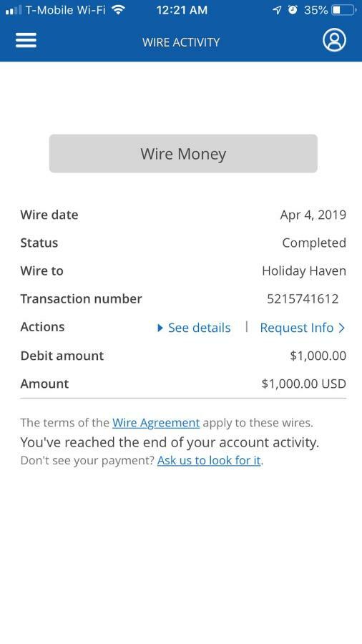
Task: Tap the 12:21 AM clock in status bar
Action: click(x=182, y=10)
